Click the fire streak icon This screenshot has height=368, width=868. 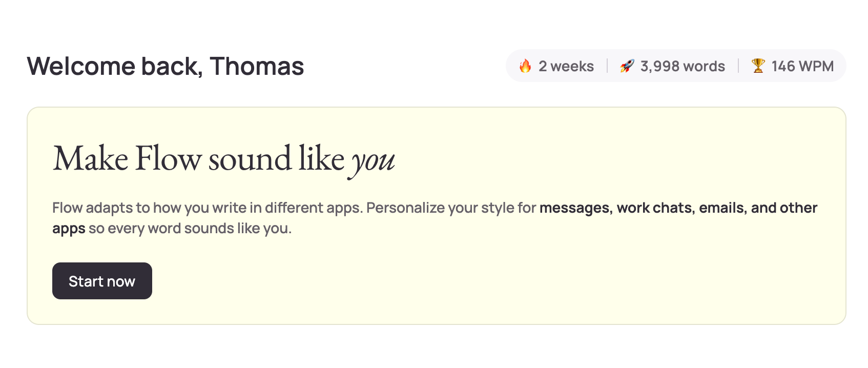coord(525,66)
